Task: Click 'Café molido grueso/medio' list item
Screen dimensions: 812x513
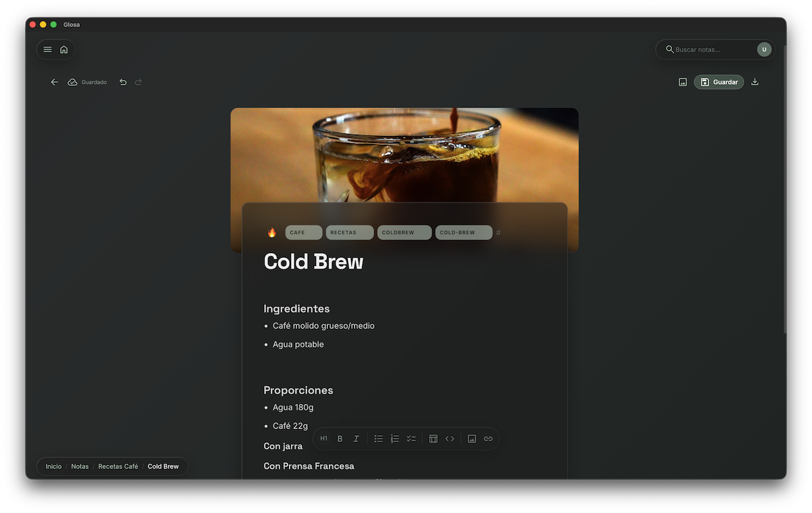Action: click(323, 326)
